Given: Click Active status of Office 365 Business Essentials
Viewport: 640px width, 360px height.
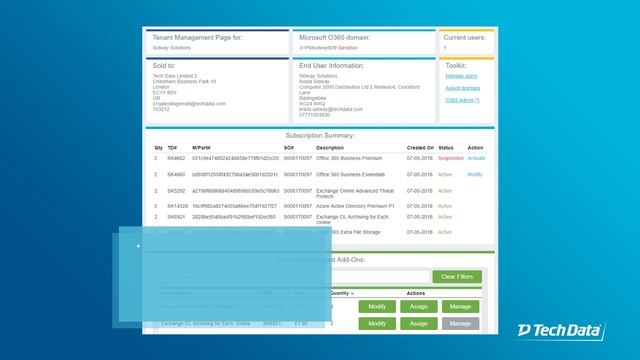Looking at the screenshot, I should click(445, 174).
